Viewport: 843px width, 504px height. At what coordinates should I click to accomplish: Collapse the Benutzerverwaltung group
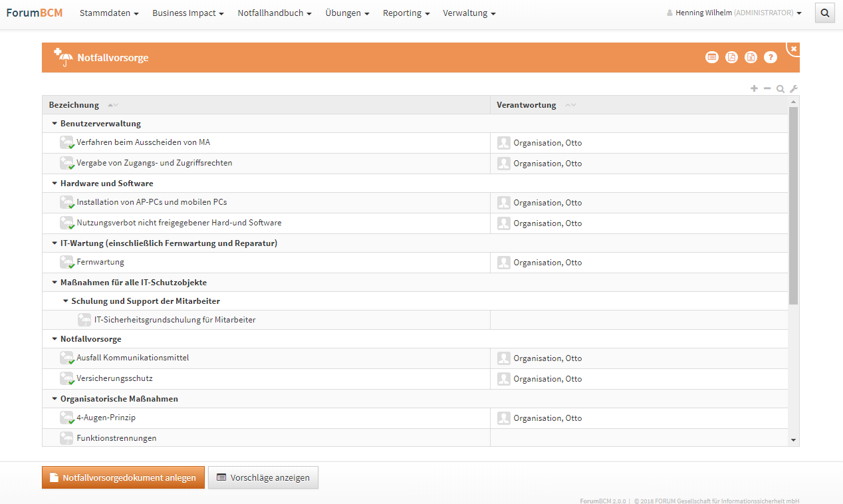coord(55,124)
